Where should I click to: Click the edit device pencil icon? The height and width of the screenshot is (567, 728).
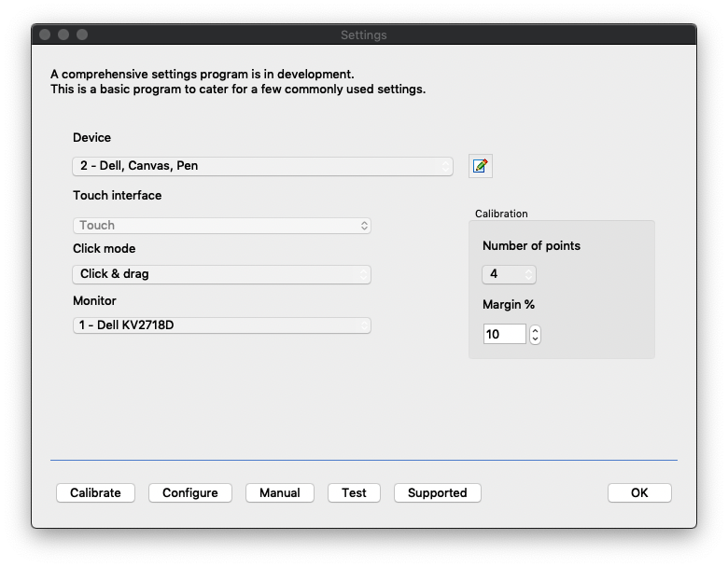click(480, 166)
